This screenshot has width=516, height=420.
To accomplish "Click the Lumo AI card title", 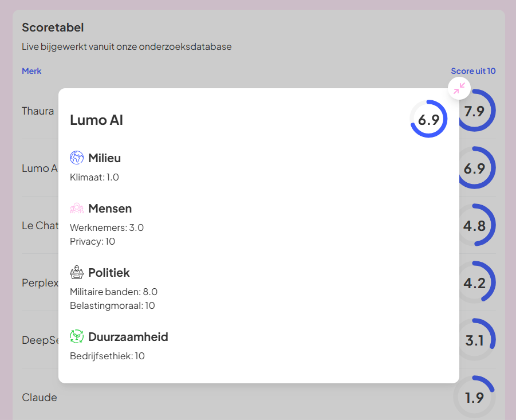I will pos(96,120).
